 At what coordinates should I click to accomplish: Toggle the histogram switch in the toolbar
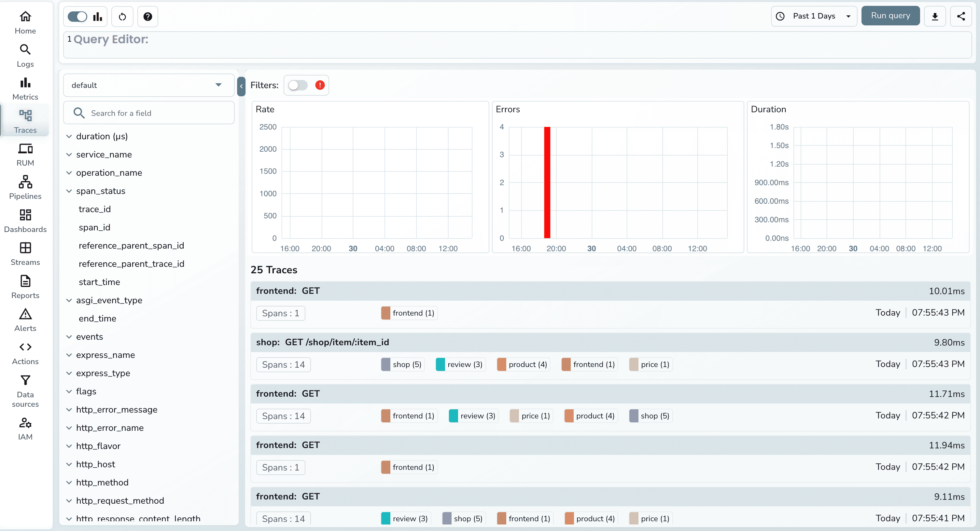coord(77,16)
